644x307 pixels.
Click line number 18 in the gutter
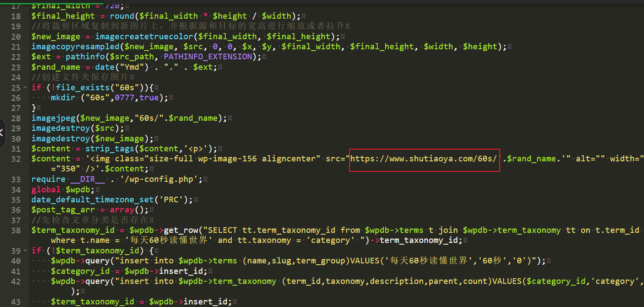click(x=16, y=16)
